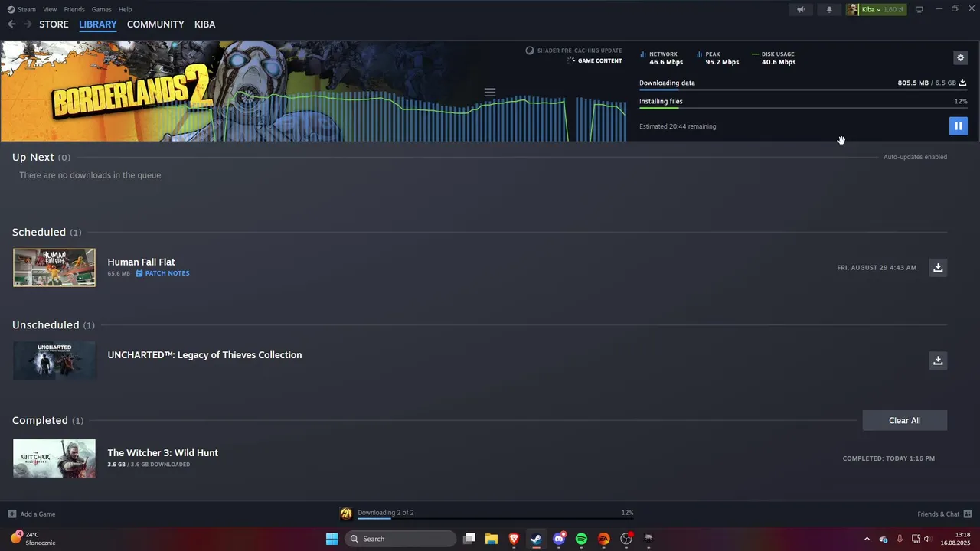Download UNCHARTED Legacy of Thieves Collection
This screenshot has height=551, width=980.
(938, 360)
